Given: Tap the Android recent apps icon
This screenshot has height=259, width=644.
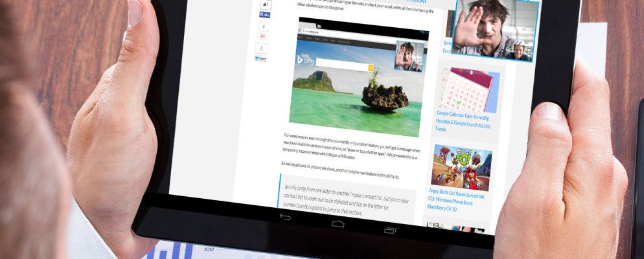Looking at the screenshot, I should [390, 231].
